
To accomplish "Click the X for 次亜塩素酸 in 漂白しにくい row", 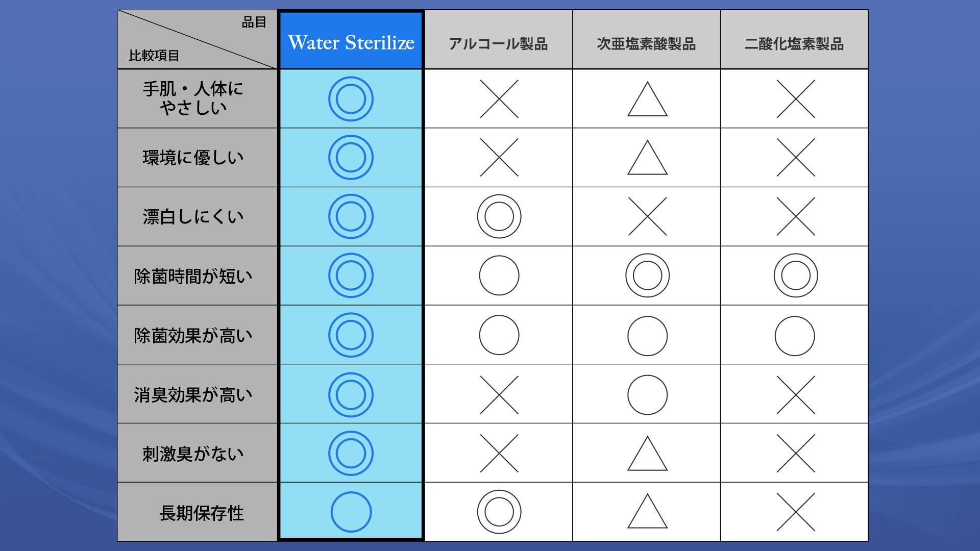I will tap(647, 216).
